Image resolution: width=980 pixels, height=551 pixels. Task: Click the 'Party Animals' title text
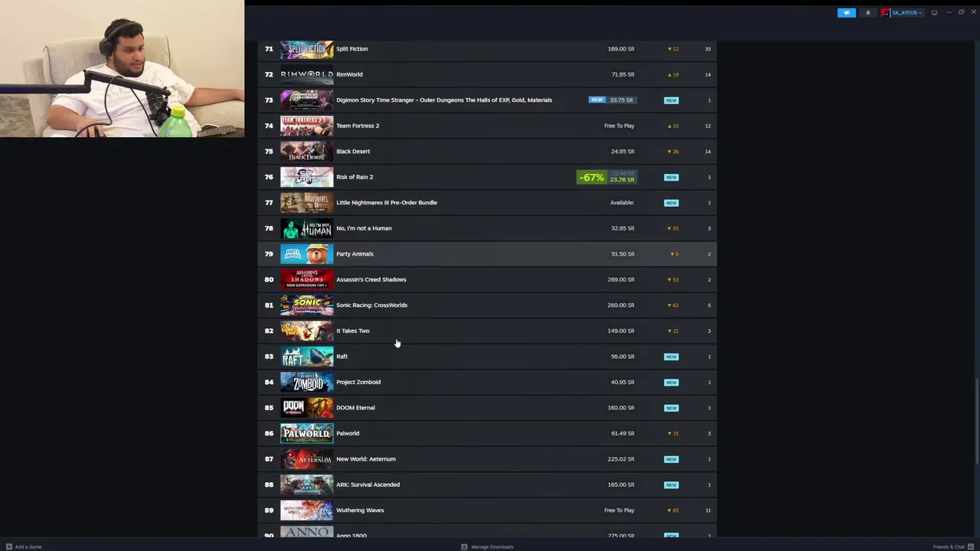pyautogui.click(x=354, y=254)
